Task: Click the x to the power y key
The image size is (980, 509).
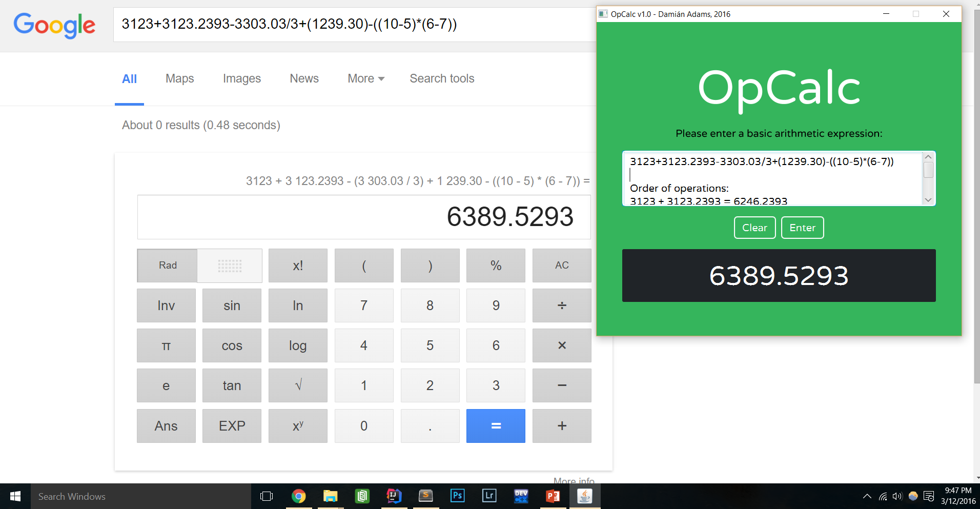Action: (x=298, y=425)
